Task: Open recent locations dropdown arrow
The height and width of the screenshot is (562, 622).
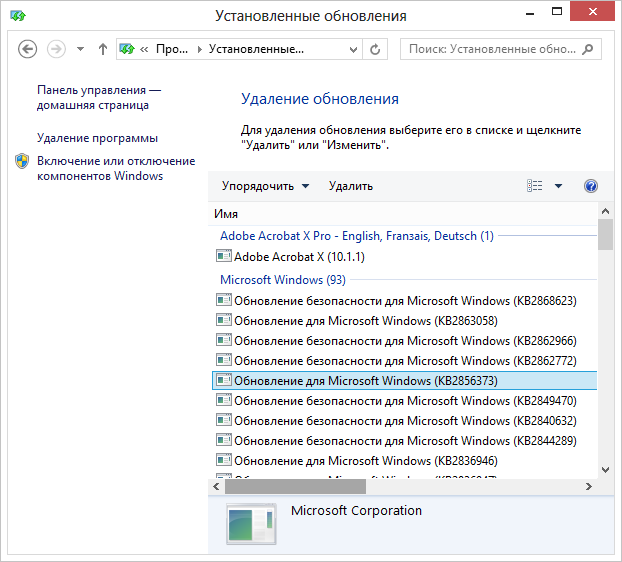Action: pos(81,50)
